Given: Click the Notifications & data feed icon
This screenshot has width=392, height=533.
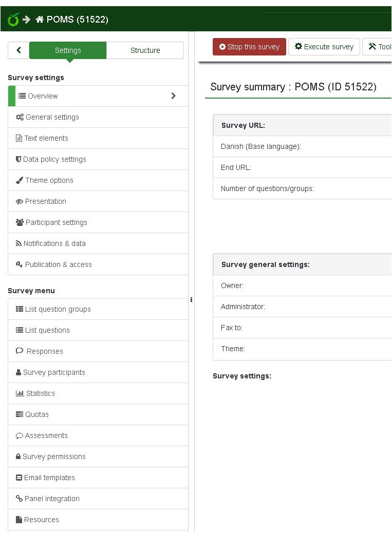Looking at the screenshot, I should [x=19, y=243].
